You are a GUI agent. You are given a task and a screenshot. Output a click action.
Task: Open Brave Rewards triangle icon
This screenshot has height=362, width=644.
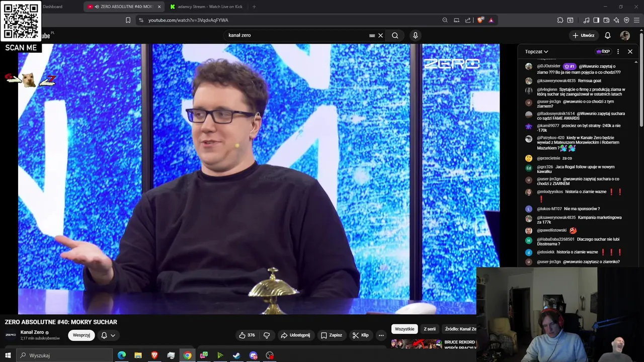[x=491, y=20]
